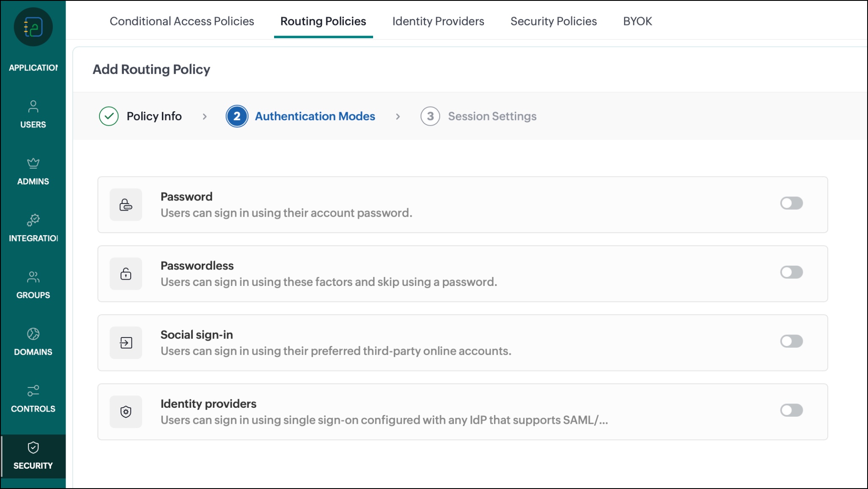Click the 'Identity providers' option title
868x489 pixels.
[x=209, y=404]
